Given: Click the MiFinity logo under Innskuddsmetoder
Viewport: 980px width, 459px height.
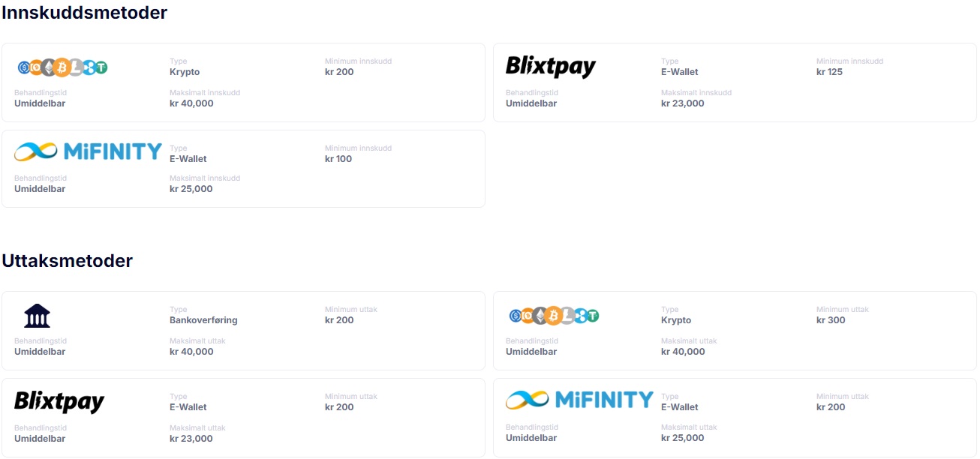Looking at the screenshot, I should [88, 152].
